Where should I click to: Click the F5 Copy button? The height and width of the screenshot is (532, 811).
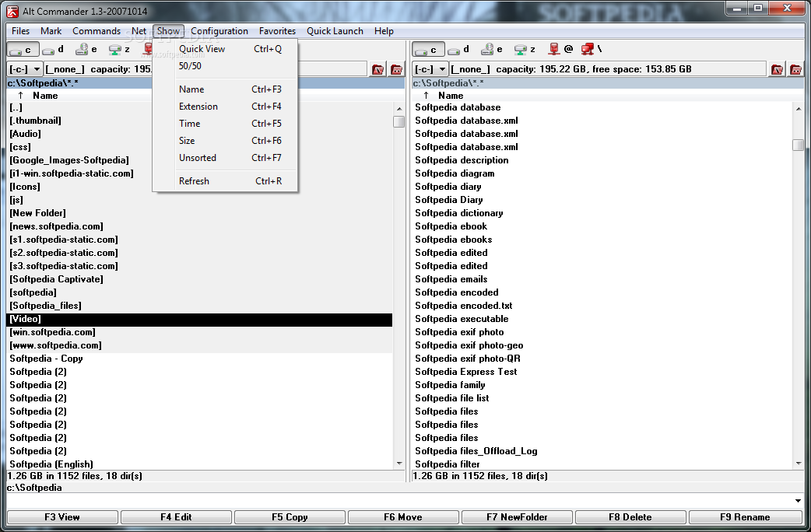(x=290, y=517)
